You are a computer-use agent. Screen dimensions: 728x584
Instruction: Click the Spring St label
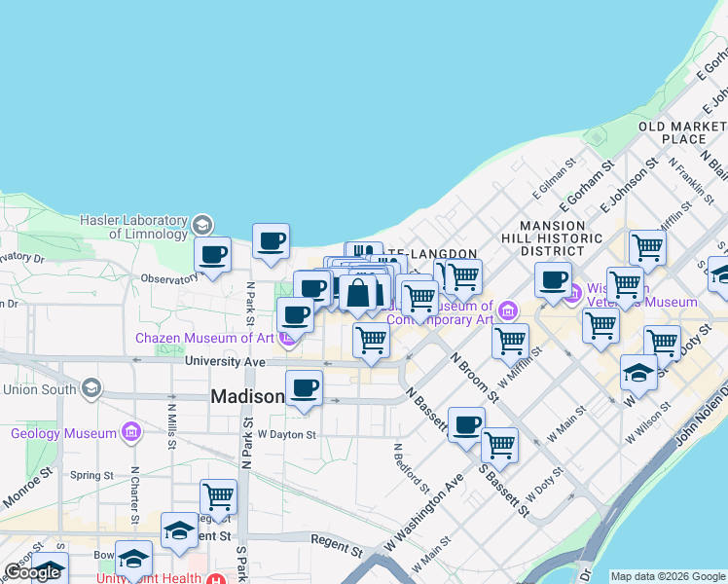[x=91, y=475]
